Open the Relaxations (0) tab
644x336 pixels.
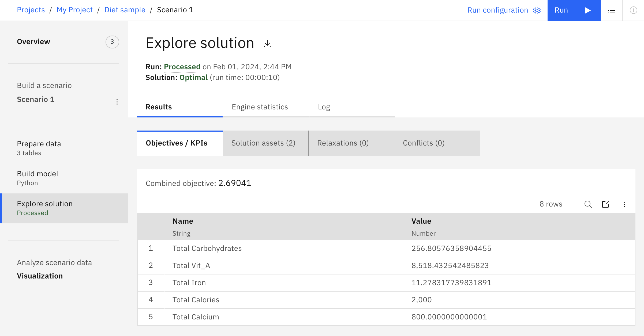351,143
